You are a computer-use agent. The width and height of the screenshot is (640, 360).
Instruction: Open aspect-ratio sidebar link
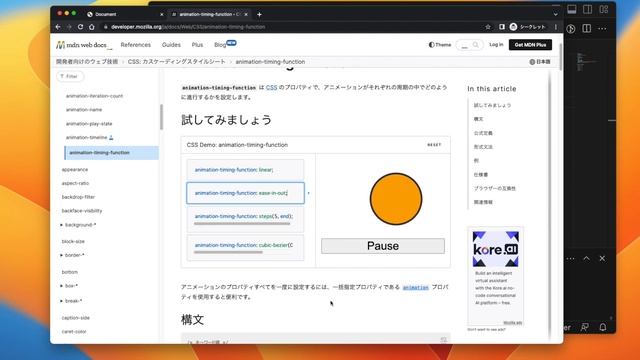pyautogui.click(x=75, y=183)
